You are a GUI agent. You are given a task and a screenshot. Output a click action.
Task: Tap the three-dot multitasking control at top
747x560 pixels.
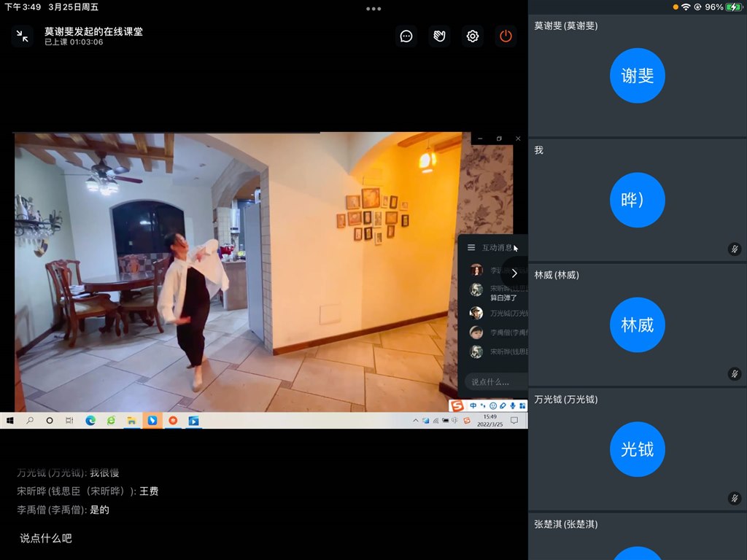pyautogui.click(x=373, y=9)
